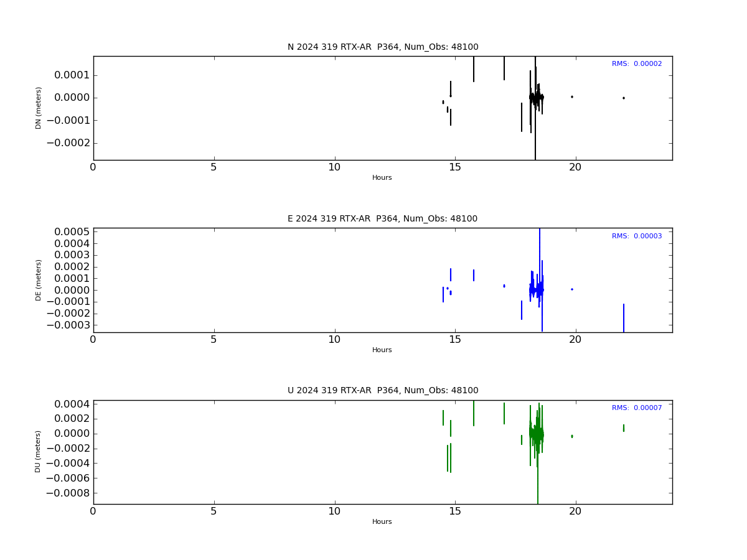
Task: Click the Hours label under the East plot
Action: point(382,350)
